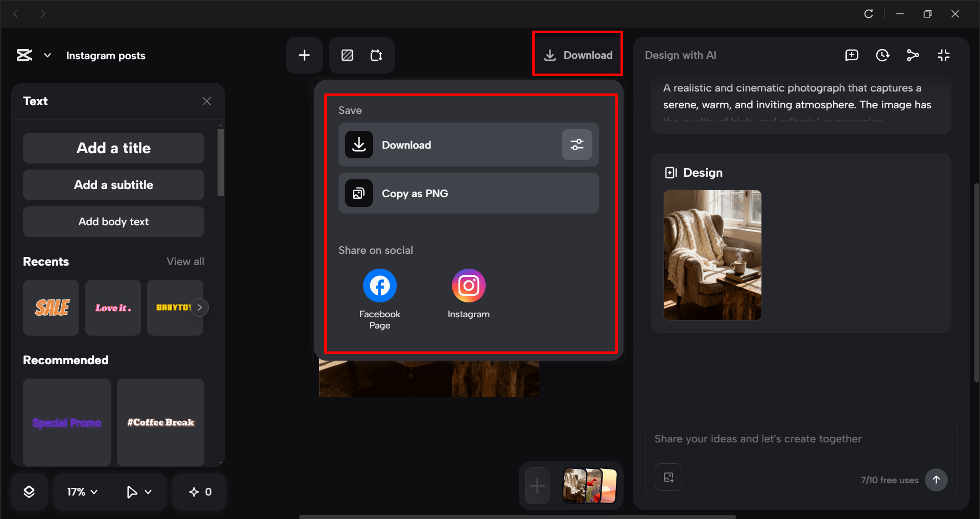980x519 pixels.
Task: Open the workspace switcher chevron beside the logo
Action: coord(47,55)
